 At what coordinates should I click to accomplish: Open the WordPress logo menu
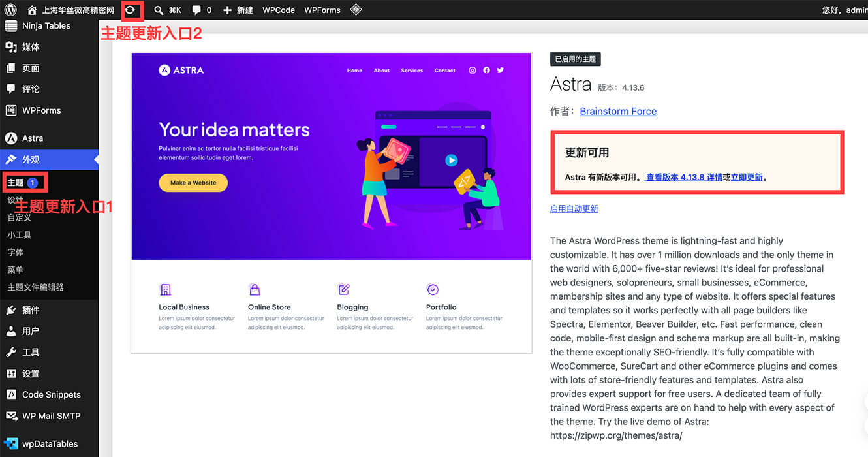click(10, 10)
